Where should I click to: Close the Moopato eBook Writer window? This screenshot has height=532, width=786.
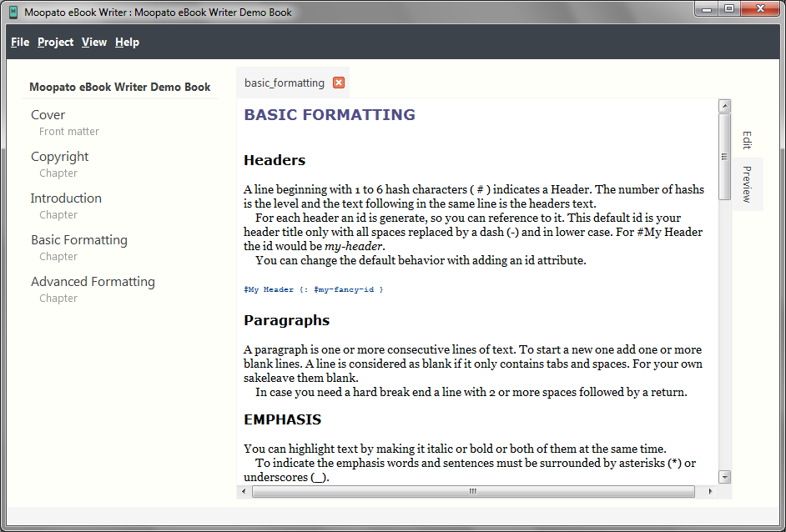760,9
